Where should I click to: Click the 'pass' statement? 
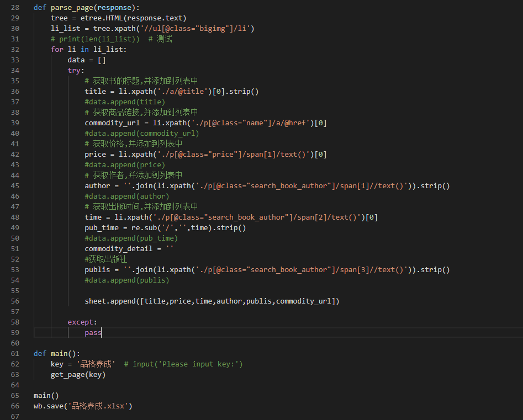pyautogui.click(x=93, y=333)
